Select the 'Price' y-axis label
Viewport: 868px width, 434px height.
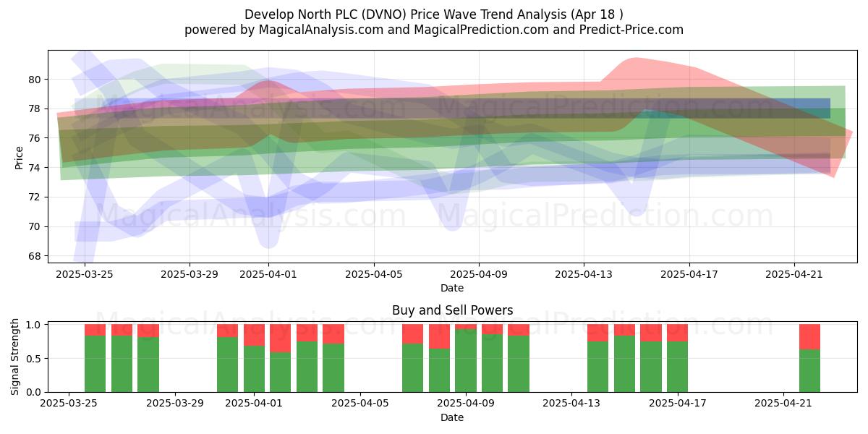(19, 158)
